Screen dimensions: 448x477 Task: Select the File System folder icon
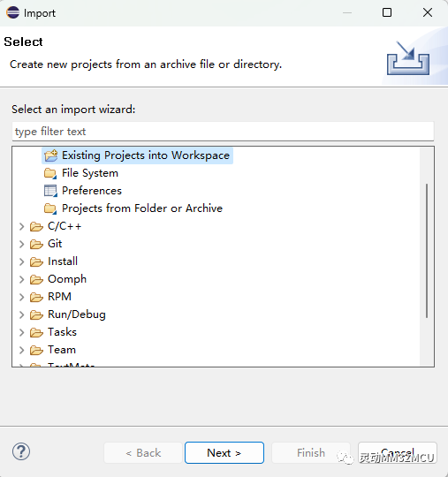coord(50,173)
